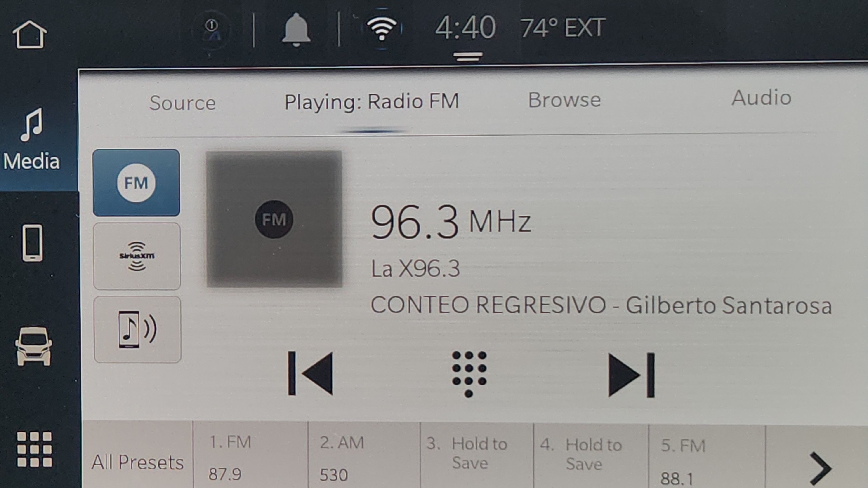
Task: Skip to next station
Action: point(632,375)
